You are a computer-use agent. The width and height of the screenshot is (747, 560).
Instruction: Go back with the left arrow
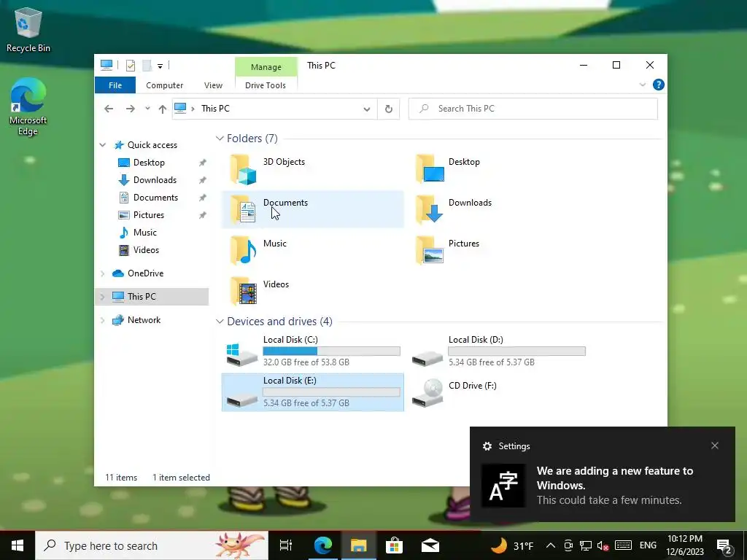[109, 109]
